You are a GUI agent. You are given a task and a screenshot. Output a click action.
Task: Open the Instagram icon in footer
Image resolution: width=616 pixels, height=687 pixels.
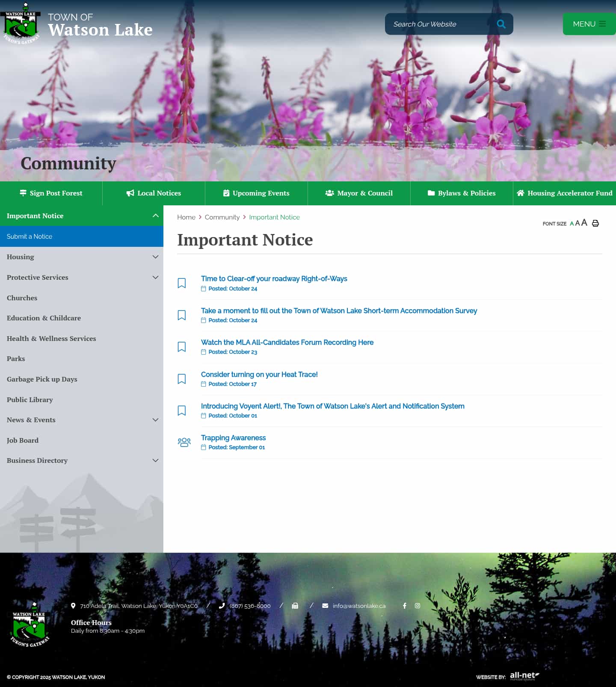418,606
